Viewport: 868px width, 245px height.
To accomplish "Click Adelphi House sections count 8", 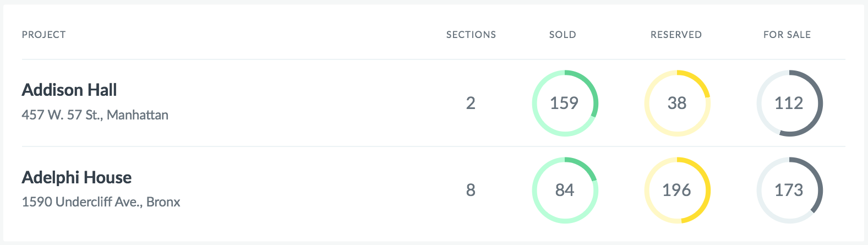I will click(x=471, y=190).
